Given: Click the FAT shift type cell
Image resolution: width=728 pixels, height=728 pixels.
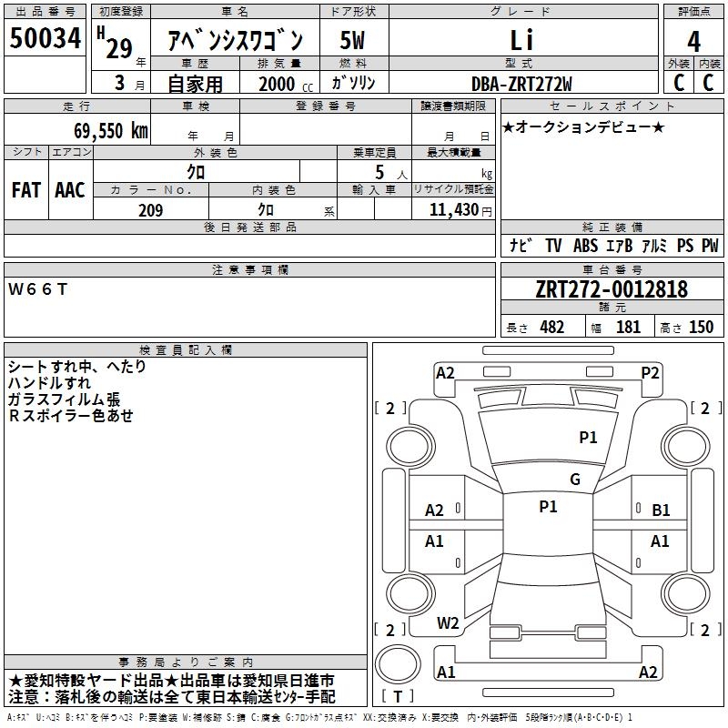Looking at the screenshot, I should (x=25, y=190).
